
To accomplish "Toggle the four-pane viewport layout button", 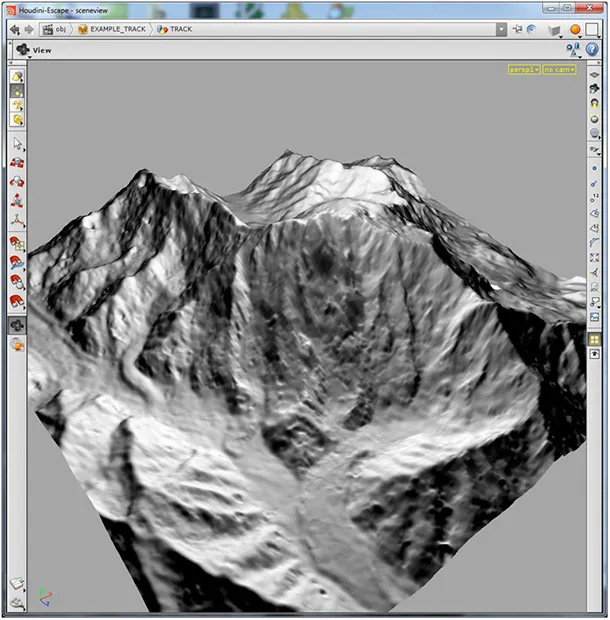I will pyautogui.click(x=594, y=339).
